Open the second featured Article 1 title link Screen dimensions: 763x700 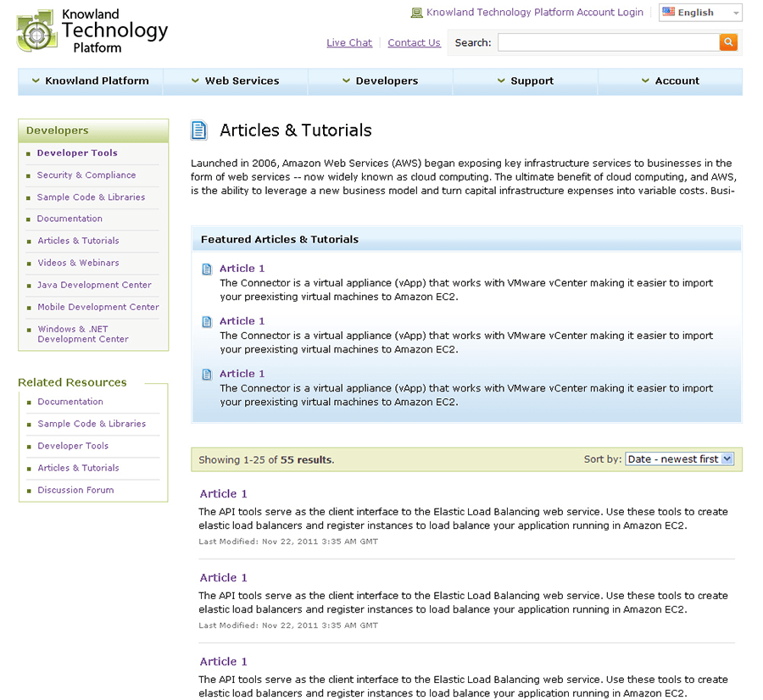pos(242,321)
